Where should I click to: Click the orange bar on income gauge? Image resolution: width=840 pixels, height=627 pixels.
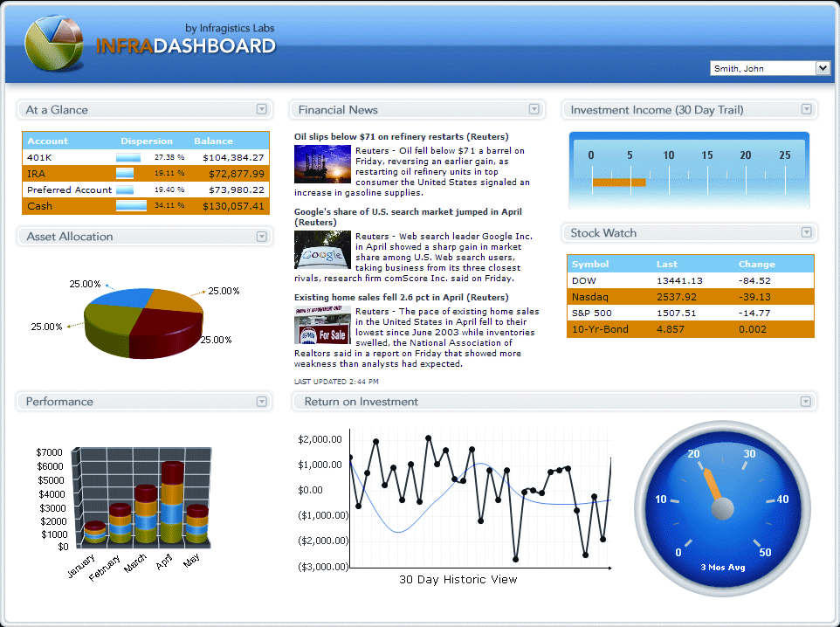(618, 183)
